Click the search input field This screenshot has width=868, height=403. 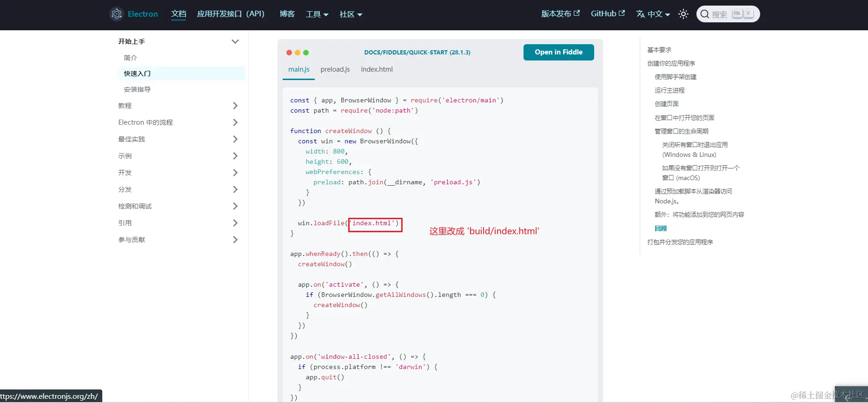[728, 14]
